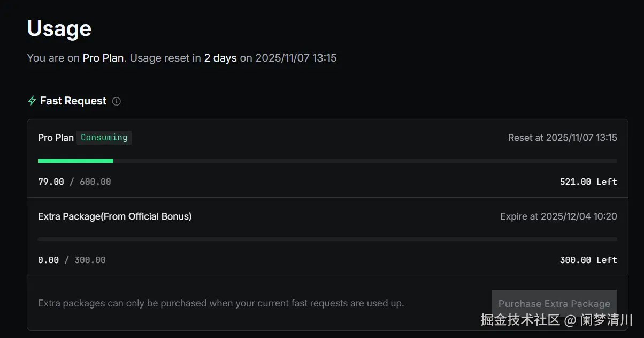Image resolution: width=644 pixels, height=338 pixels.
Task: Click the extra packages purchase notice text
Action: (221, 303)
